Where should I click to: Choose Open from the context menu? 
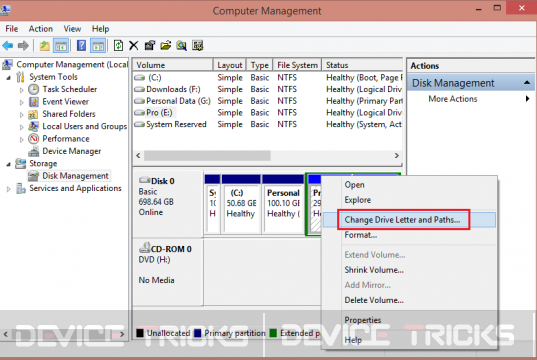point(409,185)
